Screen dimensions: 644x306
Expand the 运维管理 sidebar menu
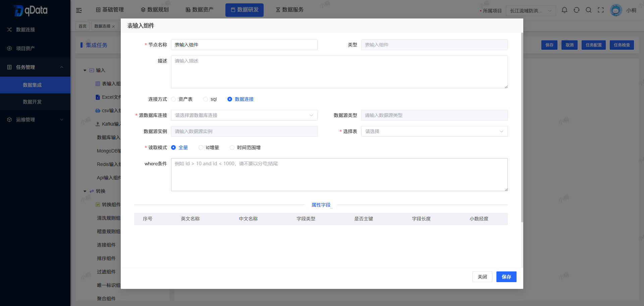coord(62,120)
